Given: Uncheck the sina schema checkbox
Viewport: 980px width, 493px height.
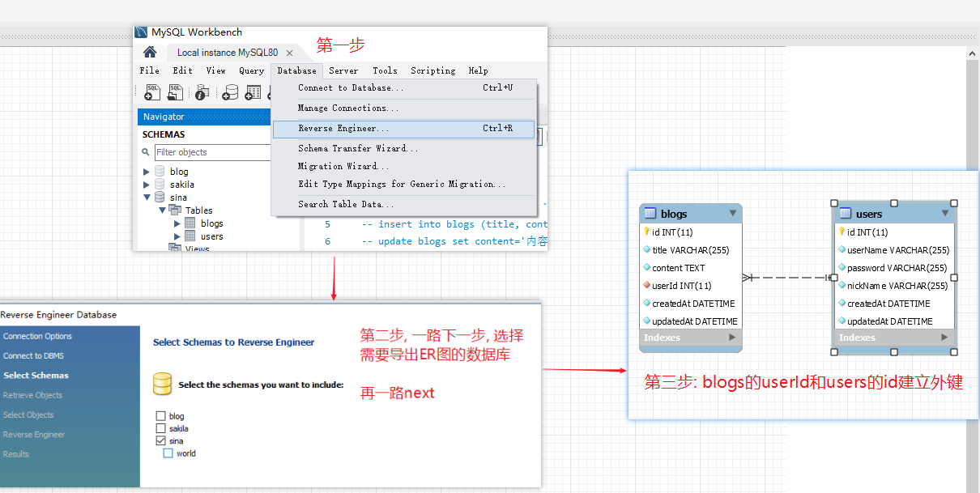Looking at the screenshot, I should (160, 441).
